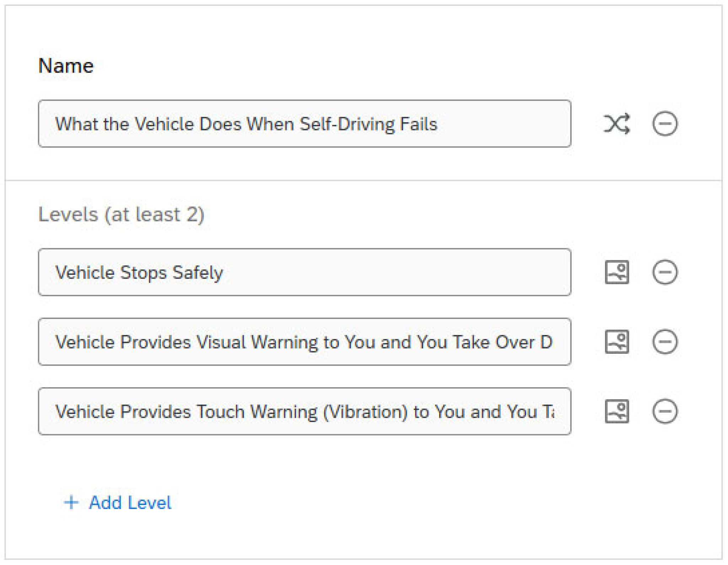Delete the Touch Warning (Vibration) level
The image size is (728, 565).
tap(665, 411)
